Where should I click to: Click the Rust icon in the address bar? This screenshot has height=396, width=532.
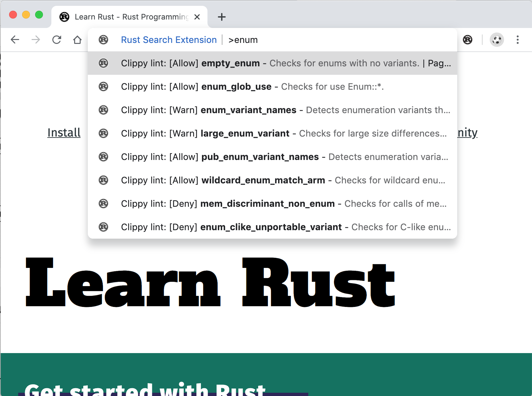(x=103, y=40)
